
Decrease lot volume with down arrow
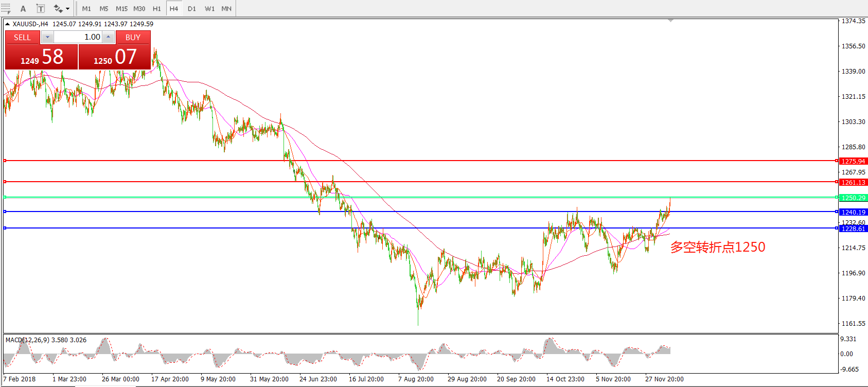(x=47, y=37)
